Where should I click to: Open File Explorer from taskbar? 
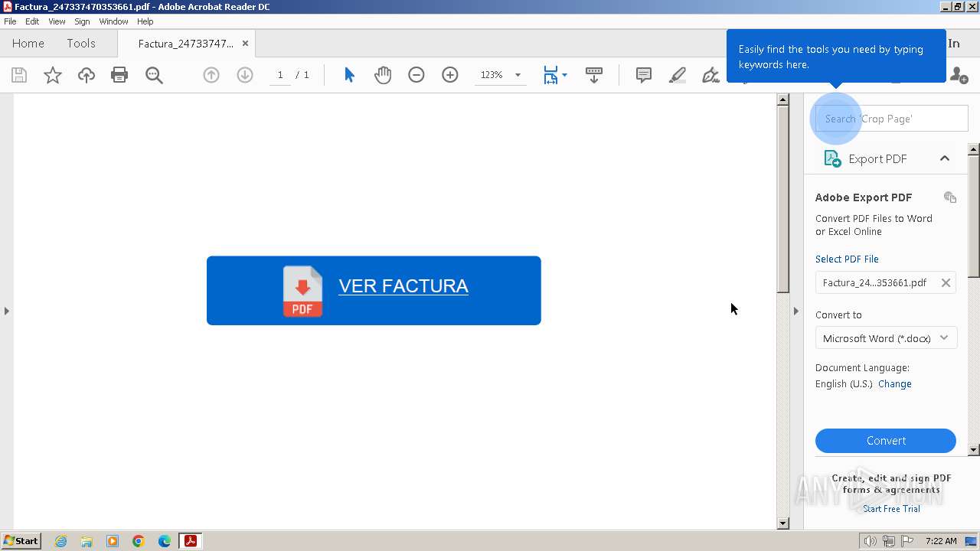(x=87, y=541)
